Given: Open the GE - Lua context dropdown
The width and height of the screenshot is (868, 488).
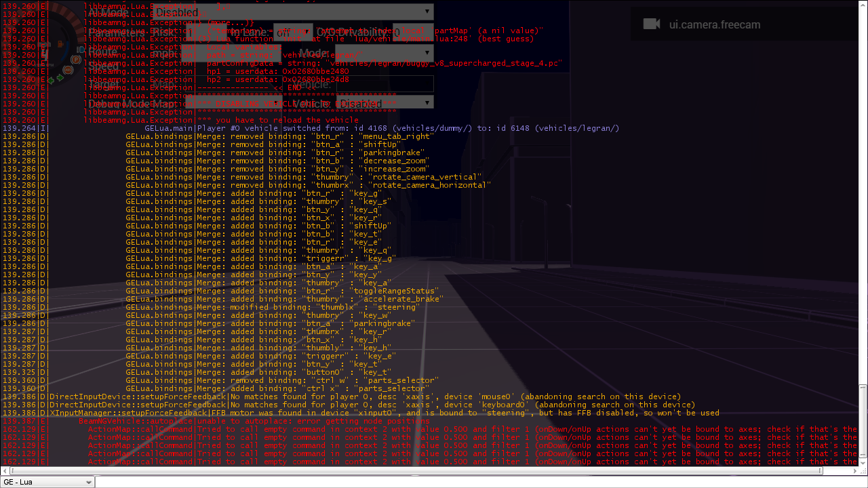Looking at the screenshot, I should click(x=47, y=482).
